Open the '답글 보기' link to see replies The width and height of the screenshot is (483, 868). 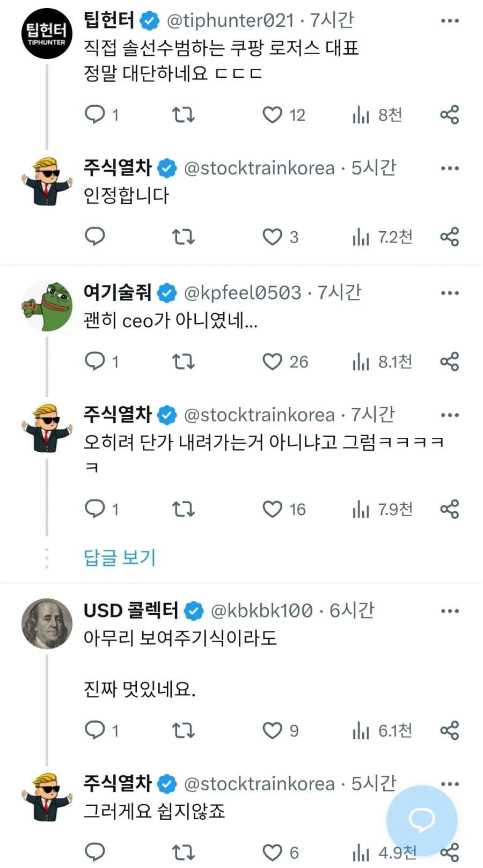(120, 558)
